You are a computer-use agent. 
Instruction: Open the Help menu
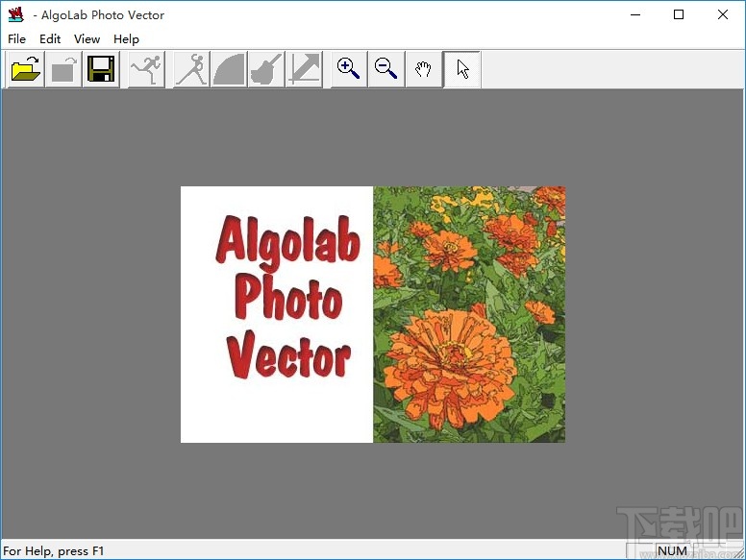coord(126,39)
